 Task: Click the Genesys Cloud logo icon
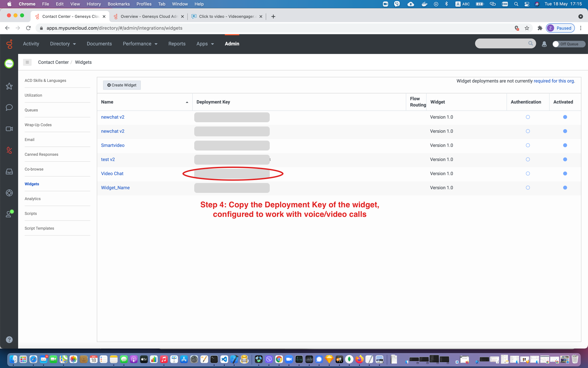click(10, 44)
